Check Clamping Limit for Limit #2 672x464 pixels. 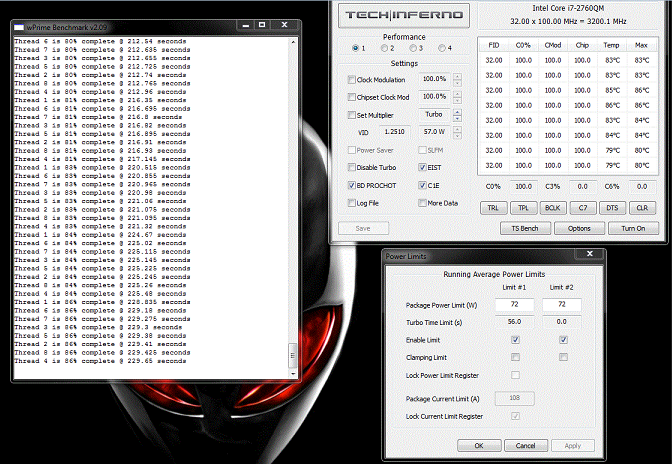(564, 357)
